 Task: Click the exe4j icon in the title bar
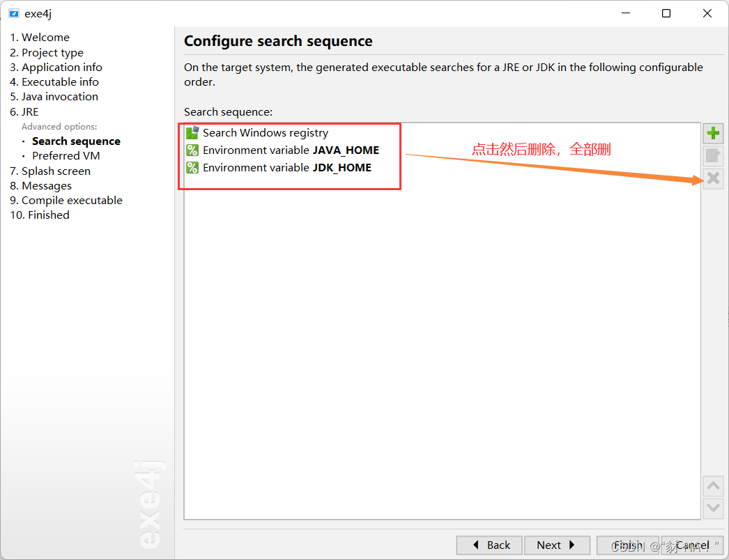point(13,13)
